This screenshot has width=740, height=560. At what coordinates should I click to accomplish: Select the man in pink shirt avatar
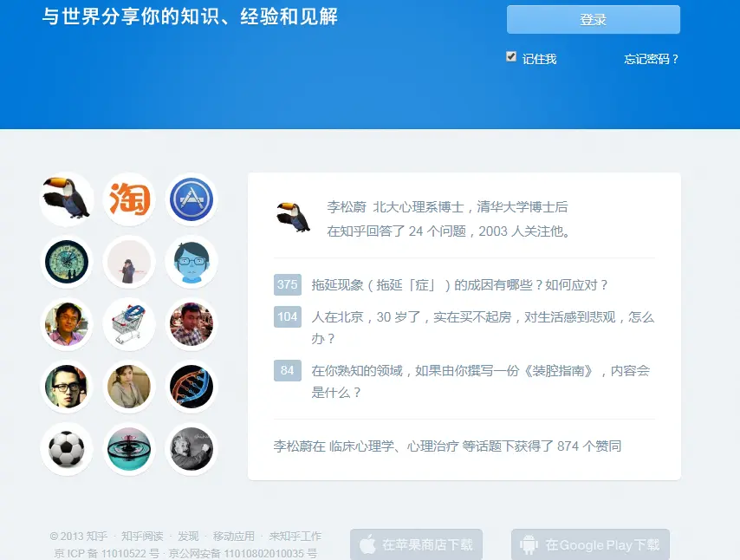pos(67,324)
